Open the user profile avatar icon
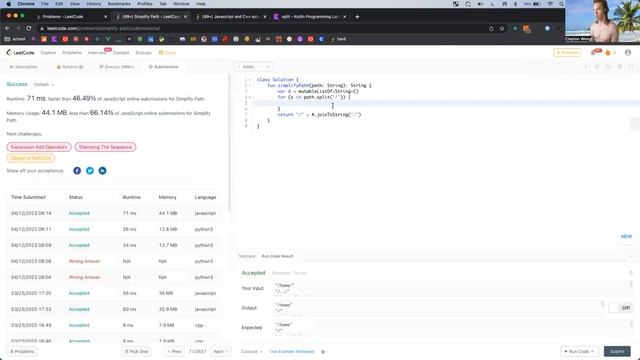This screenshot has width=640, height=360. tap(628, 53)
